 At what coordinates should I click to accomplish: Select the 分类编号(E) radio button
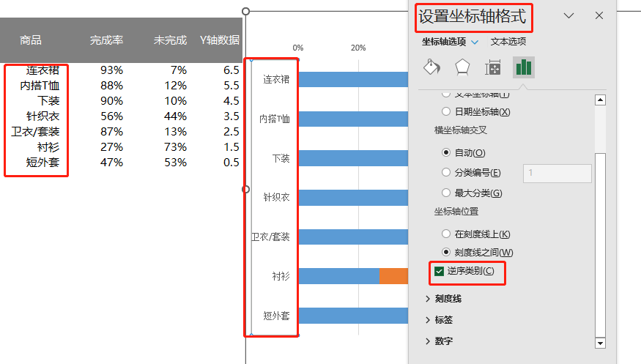446,172
